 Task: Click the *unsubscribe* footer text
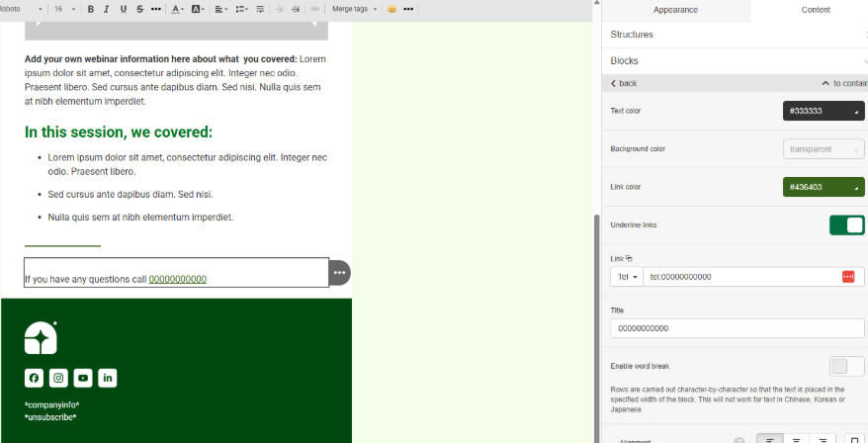(50, 417)
